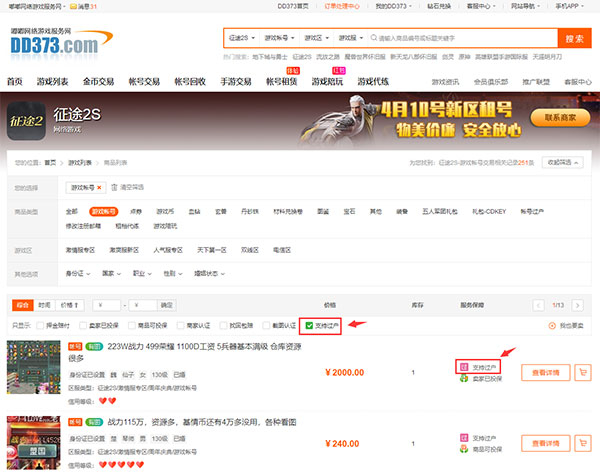Click the orange 搜索 button
This screenshot has width=600, height=476.
point(574,38)
